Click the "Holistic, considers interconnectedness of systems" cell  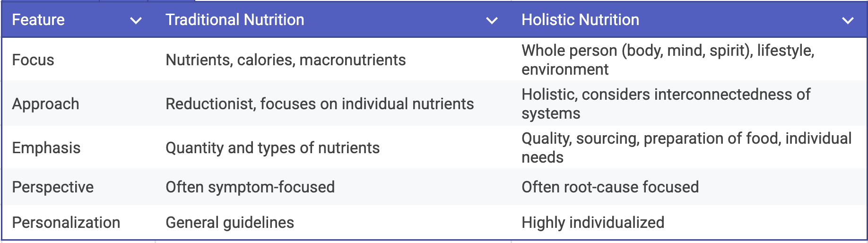click(666, 104)
